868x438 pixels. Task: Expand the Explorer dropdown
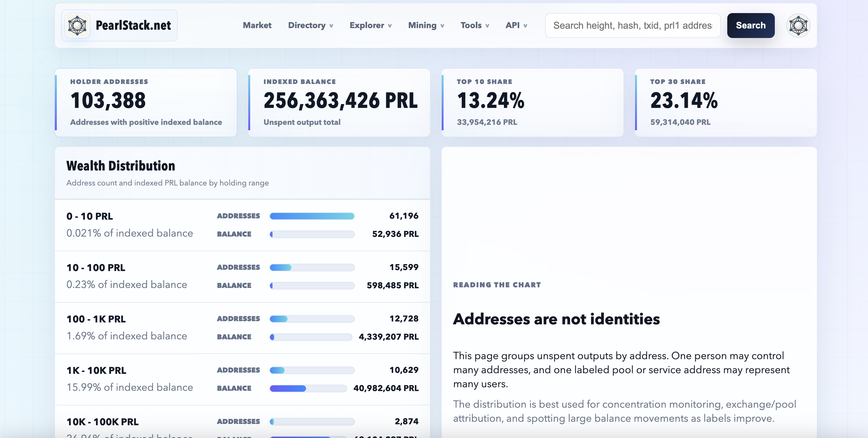coord(370,25)
